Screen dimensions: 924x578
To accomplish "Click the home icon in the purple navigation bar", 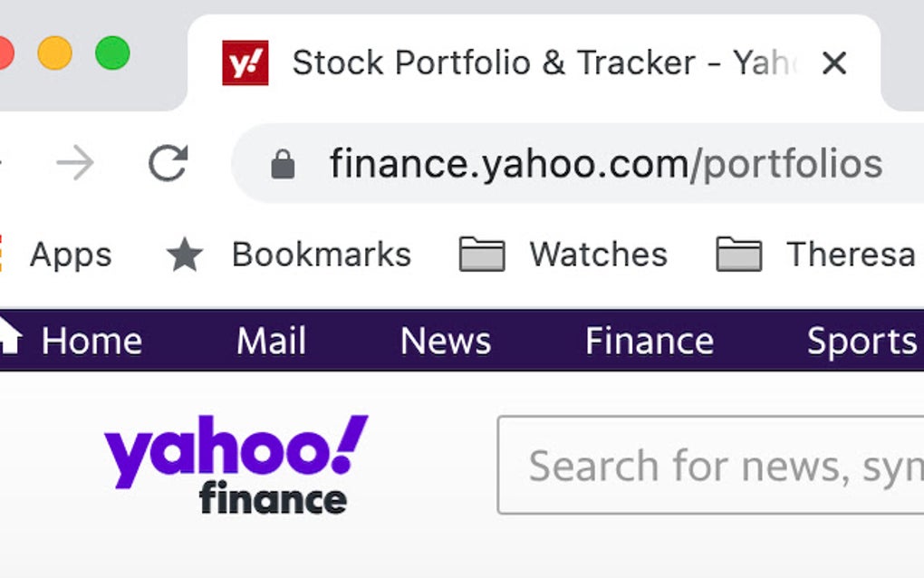I will (8, 339).
